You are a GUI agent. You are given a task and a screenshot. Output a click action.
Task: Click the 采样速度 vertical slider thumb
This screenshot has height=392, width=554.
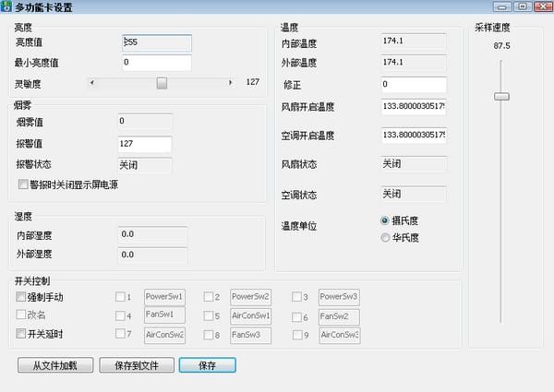click(x=501, y=96)
